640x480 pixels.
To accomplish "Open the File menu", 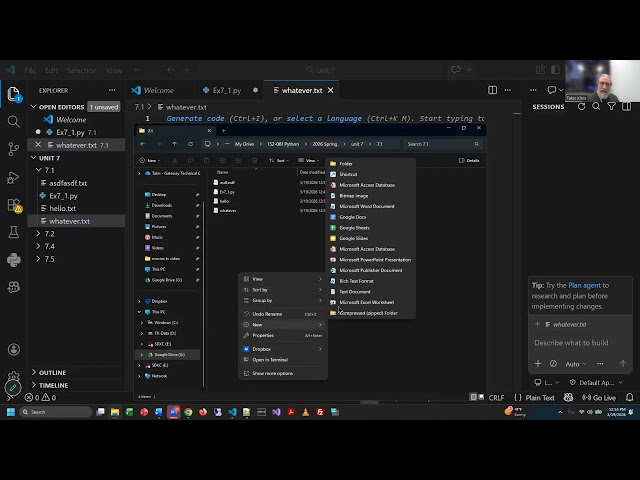I will click(30, 70).
